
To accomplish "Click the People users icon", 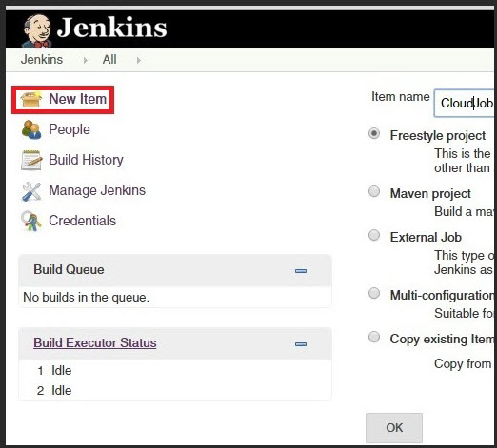I will [x=31, y=129].
